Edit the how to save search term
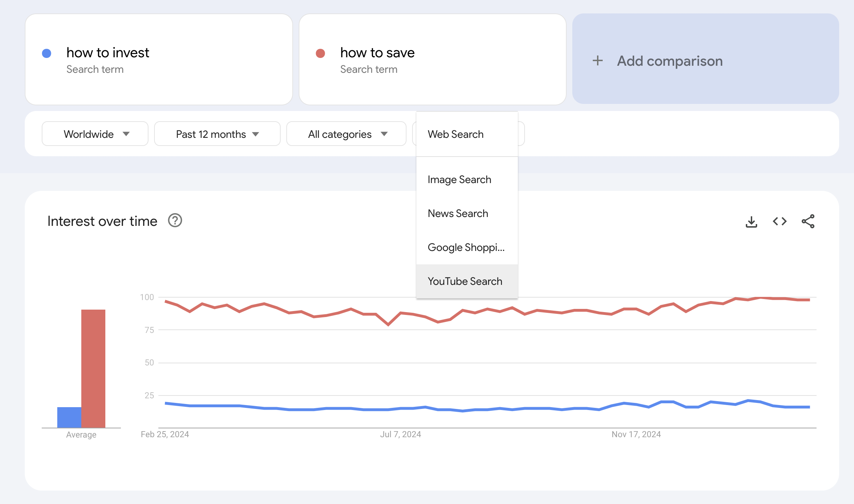 pos(377,53)
